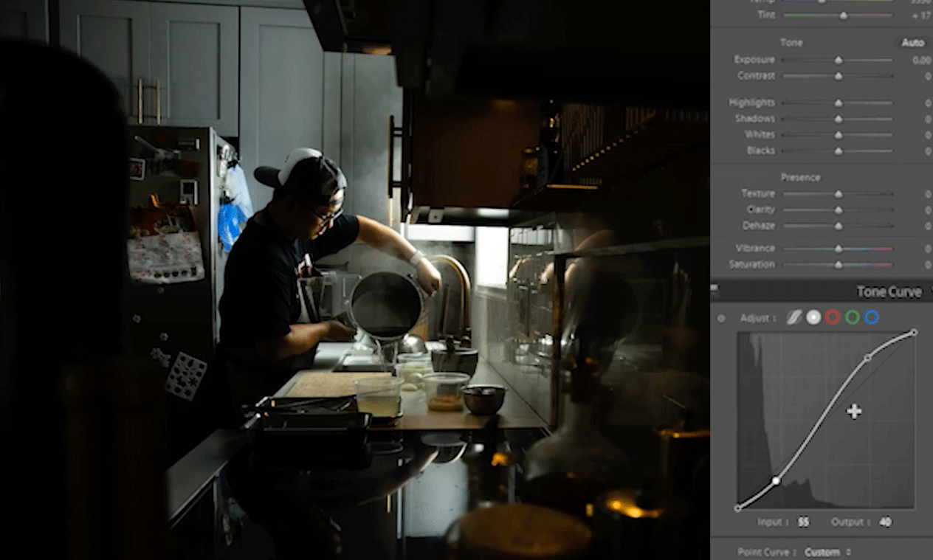Click the Point Curve label text
This screenshot has height=560, width=933.
tap(767, 552)
